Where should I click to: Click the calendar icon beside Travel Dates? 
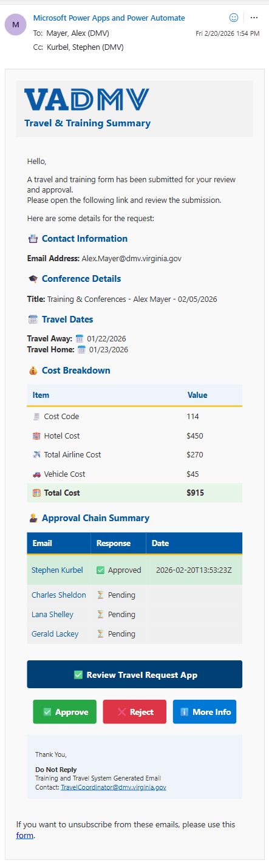click(x=33, y=320)
